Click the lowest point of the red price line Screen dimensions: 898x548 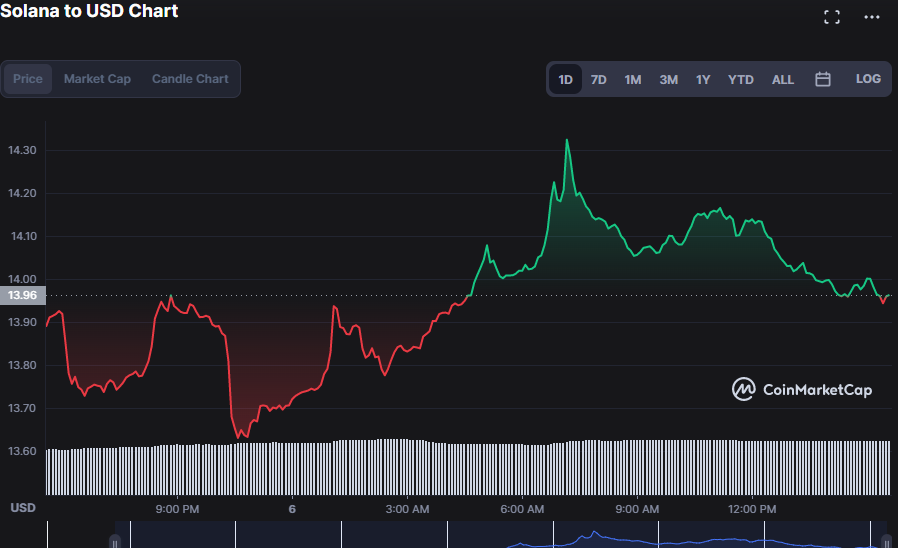click(238, 437)
